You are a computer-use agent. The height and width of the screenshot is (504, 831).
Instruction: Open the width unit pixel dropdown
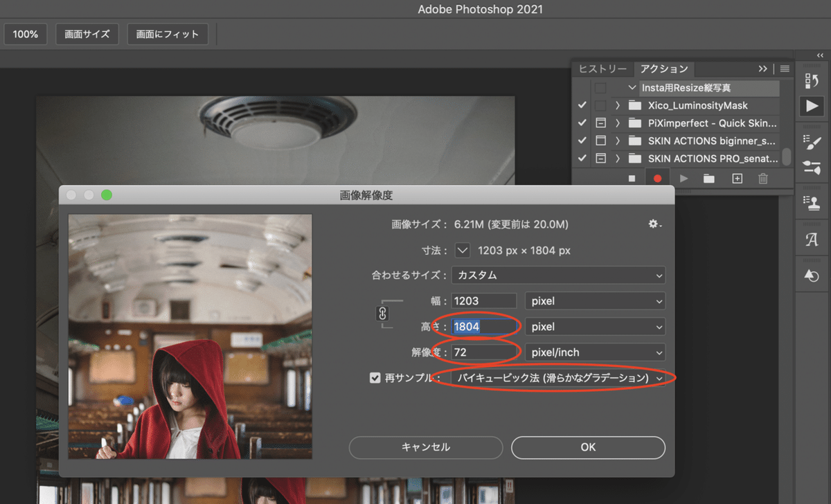coord(595,301)
